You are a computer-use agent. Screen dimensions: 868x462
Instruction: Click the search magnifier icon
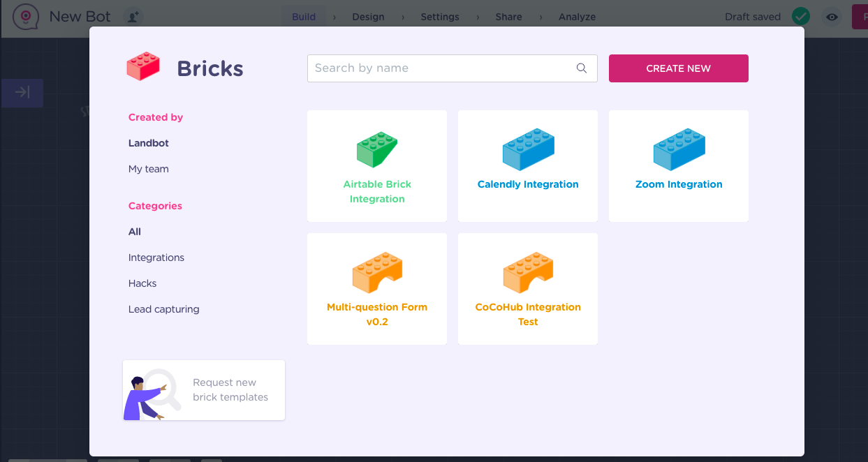[582, 68]
